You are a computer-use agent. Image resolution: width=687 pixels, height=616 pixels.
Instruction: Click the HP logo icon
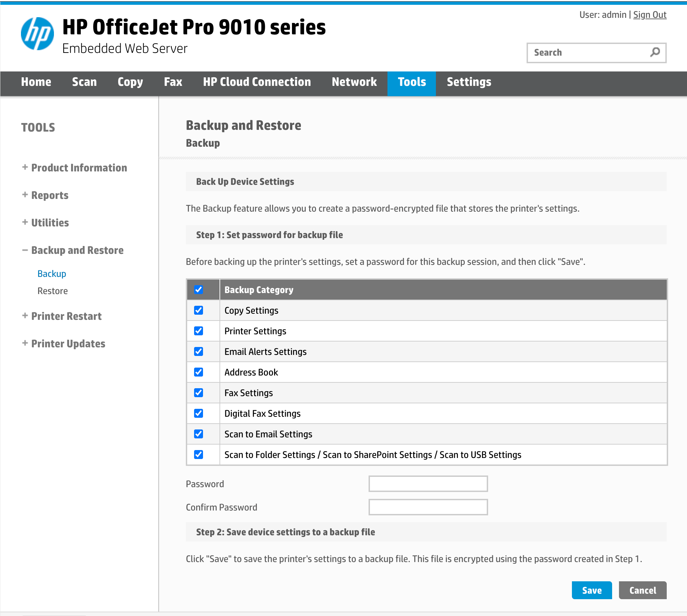coord(37,34)
